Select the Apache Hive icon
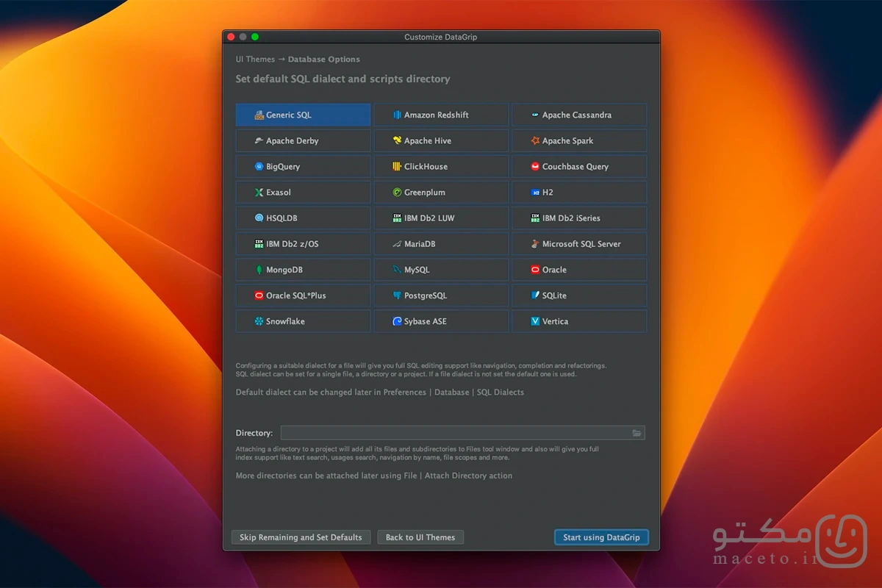882x588 pixels. pos(397,140)
